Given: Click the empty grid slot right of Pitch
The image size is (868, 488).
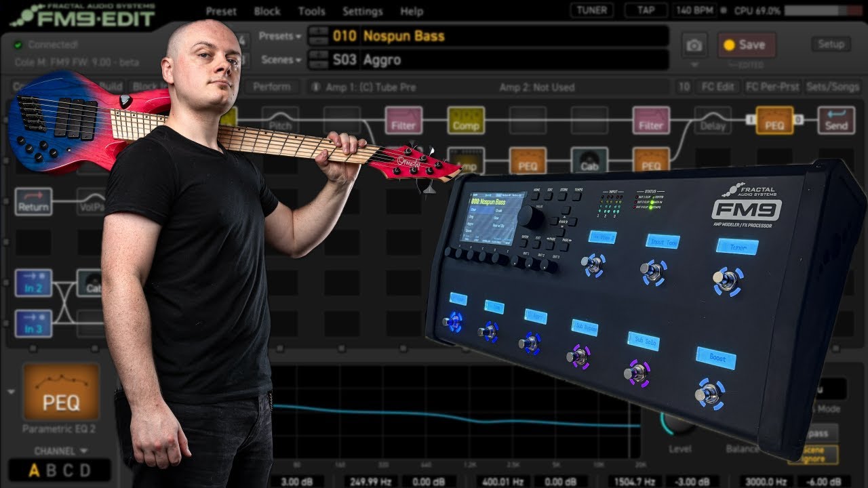Looking at the screenshot, I should (x=342, y=120).
